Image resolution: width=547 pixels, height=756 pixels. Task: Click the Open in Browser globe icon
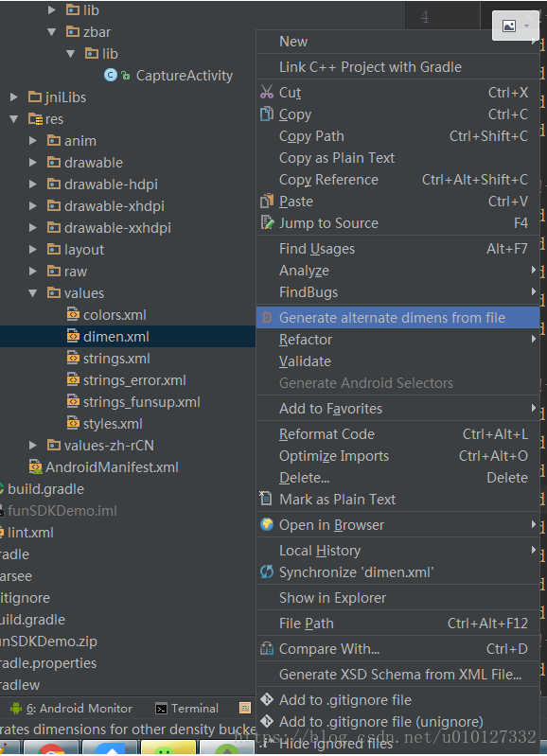(267, 524)
